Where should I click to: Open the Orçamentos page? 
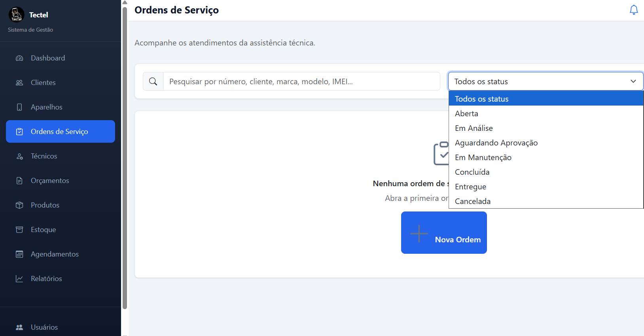tap(61, 181)
